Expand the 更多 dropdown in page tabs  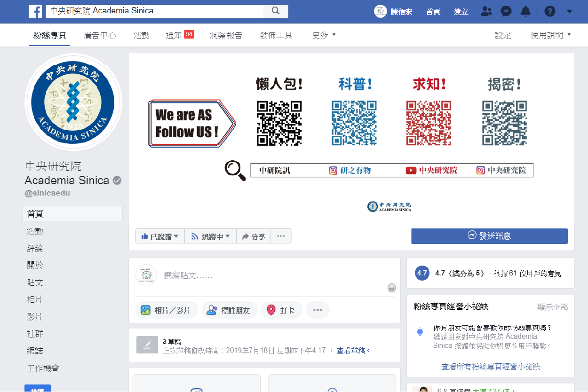click(324, 35)
